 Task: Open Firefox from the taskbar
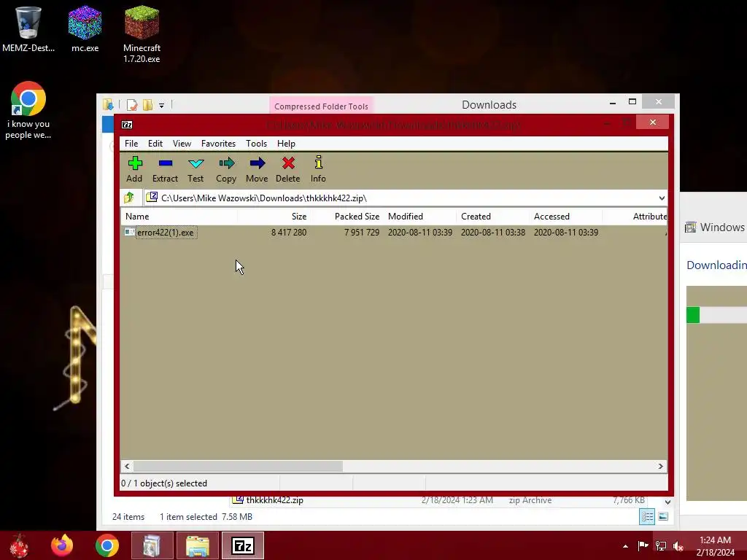62,545
